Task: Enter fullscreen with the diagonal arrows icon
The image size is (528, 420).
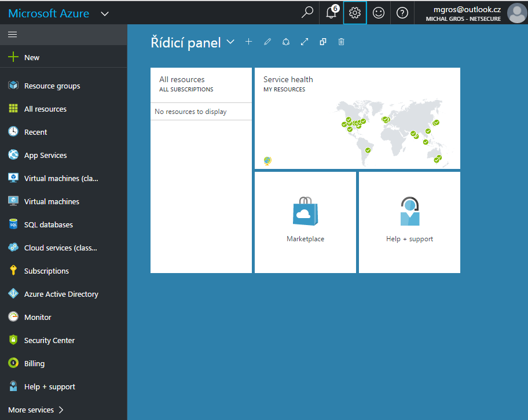Action: click(304, 41)
